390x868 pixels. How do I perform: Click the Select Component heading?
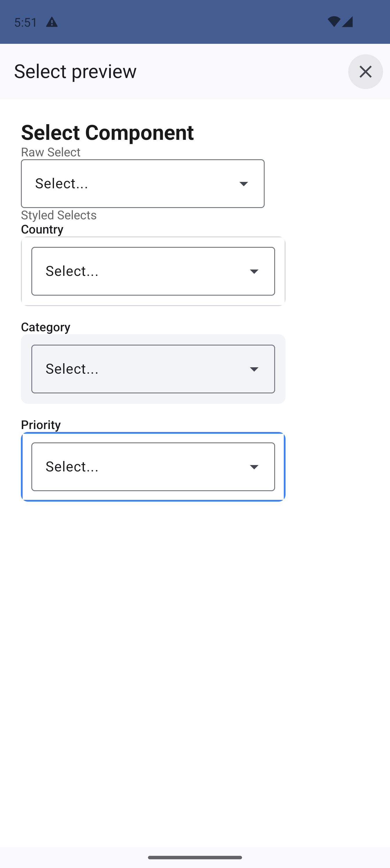pyautogui.click(x=107, y=132)
